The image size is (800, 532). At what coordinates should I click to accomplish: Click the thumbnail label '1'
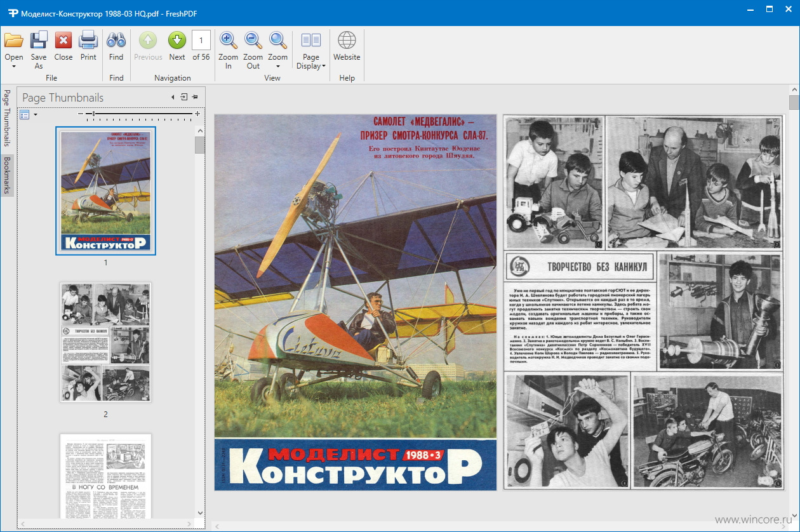(105, 262)
